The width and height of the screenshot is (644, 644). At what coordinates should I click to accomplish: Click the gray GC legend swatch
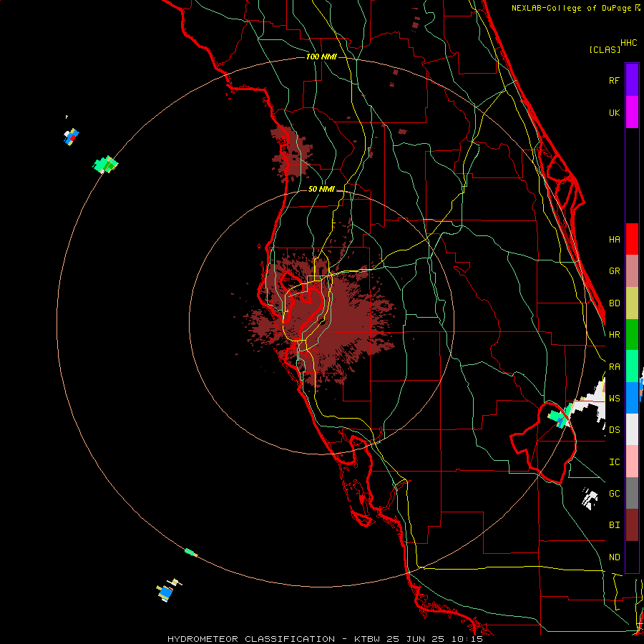[632, 493]
